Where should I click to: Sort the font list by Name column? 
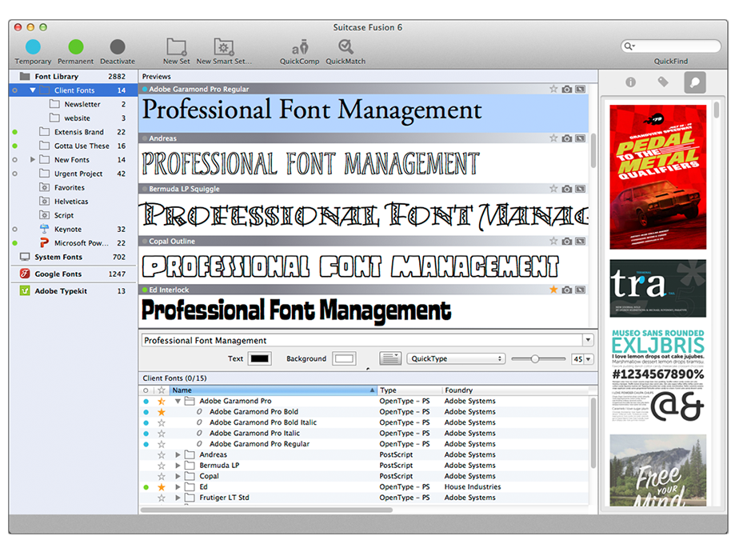tap(273, 390)
